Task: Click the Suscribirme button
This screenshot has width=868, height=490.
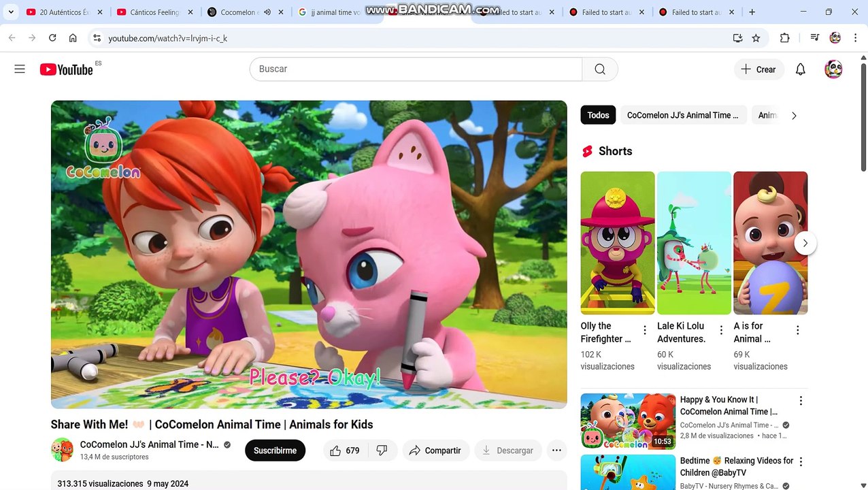Action: tap(275, 451)
